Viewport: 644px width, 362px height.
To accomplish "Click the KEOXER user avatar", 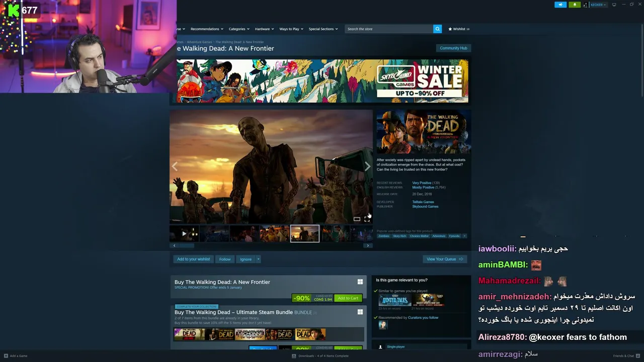I will click(586, 5).
